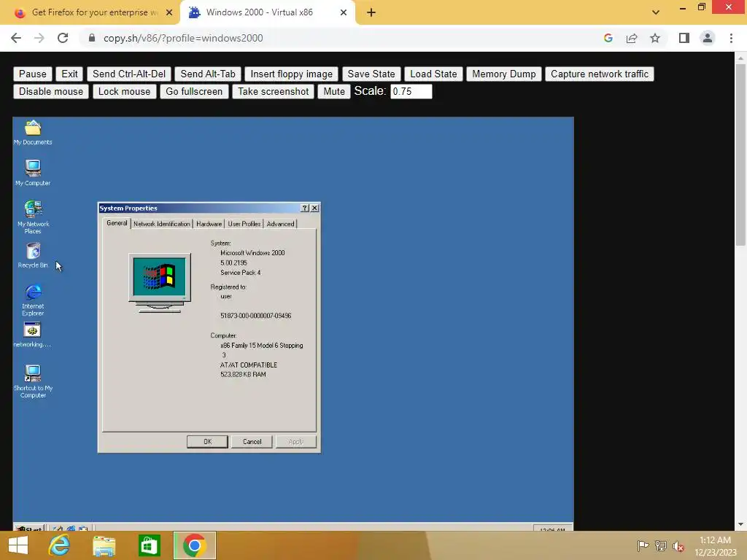The height and width of the screenshot is (560, 747).
Task: Close the System Properties dialog
Action: point(314,208)
